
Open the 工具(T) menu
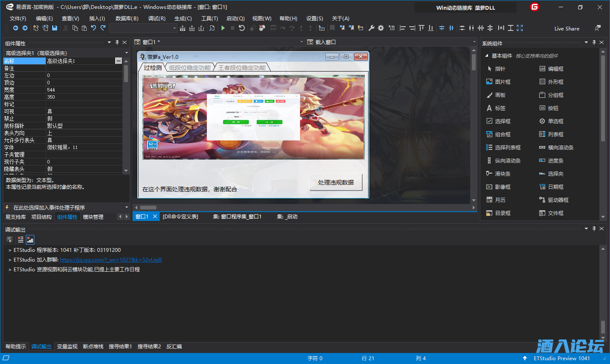[x=210, y=18]
